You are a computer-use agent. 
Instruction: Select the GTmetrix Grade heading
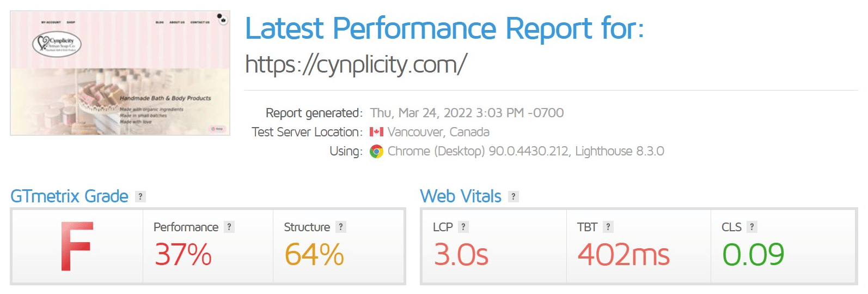click(69, 196)
